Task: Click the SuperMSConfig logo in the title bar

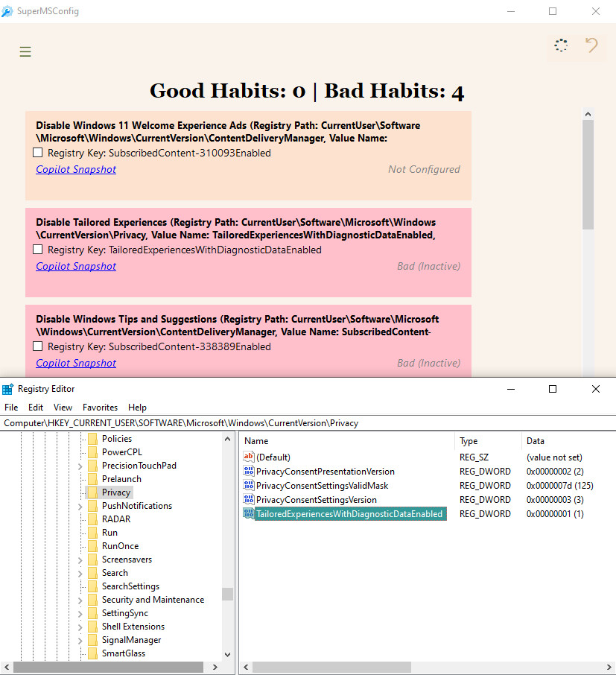Action: click(8, 11)
